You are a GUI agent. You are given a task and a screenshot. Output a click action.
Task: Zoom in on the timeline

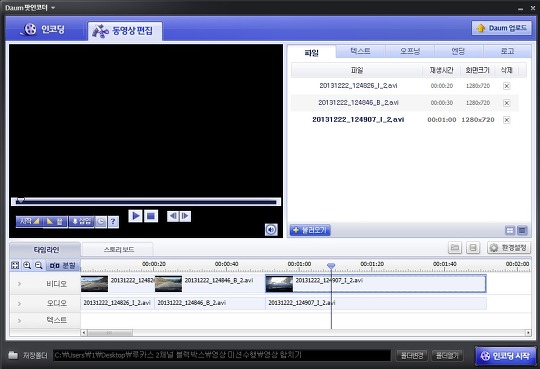point(27,265)
